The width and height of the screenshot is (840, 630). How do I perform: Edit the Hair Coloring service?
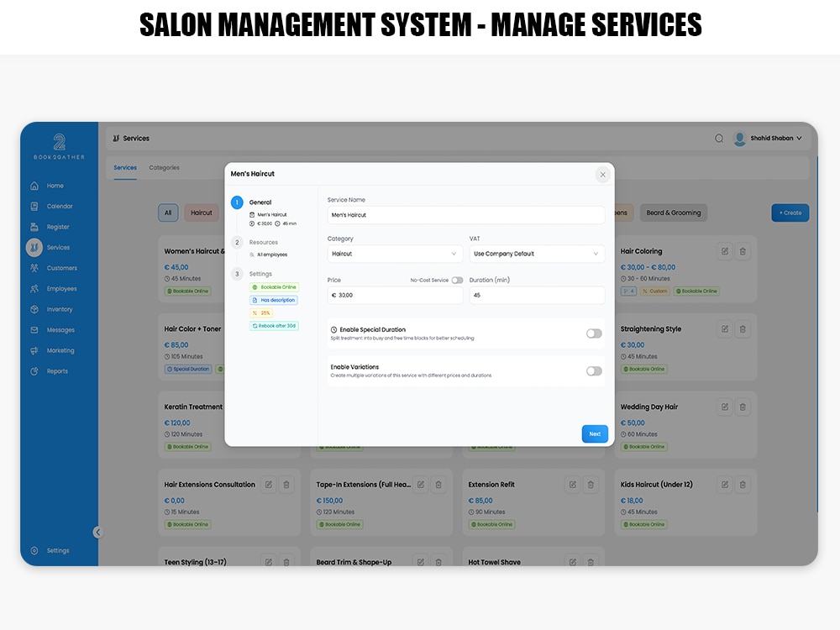pos(725,251)
